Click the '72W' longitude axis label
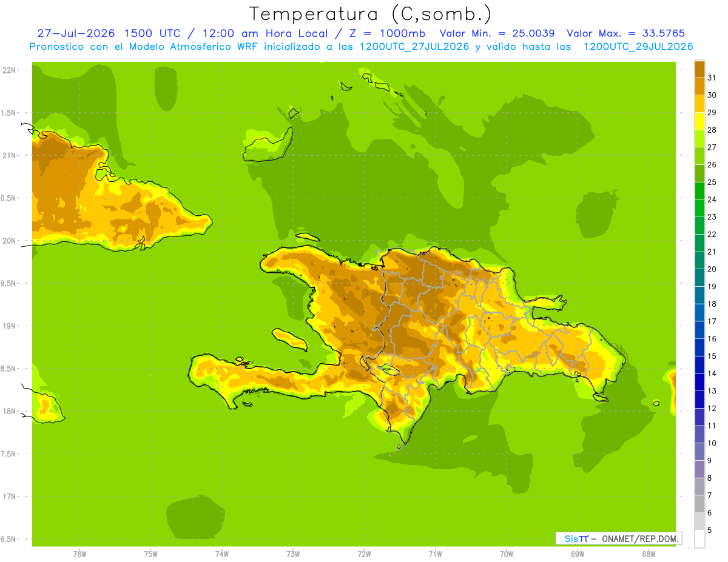This screenshot has width=728, height=562. pyautogui.click(x=364, y=554)
